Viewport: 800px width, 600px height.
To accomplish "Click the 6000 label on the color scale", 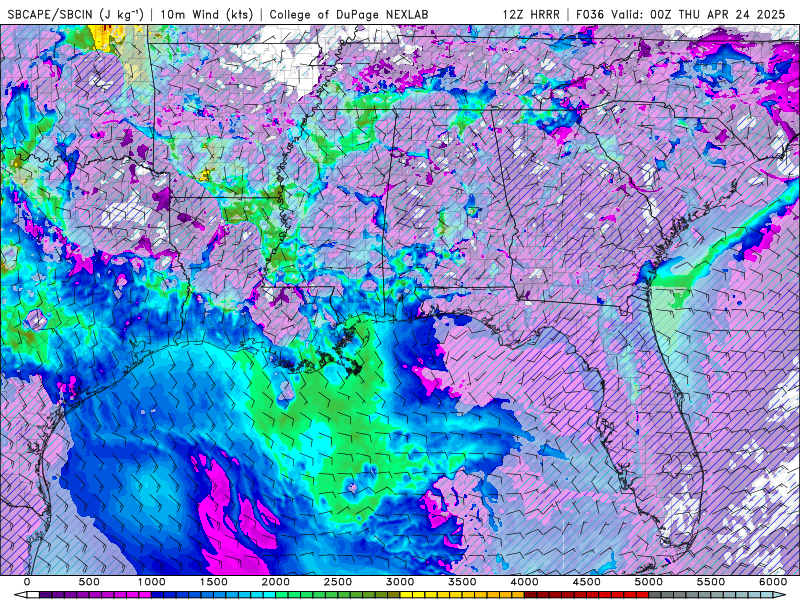I will [773, 582].
